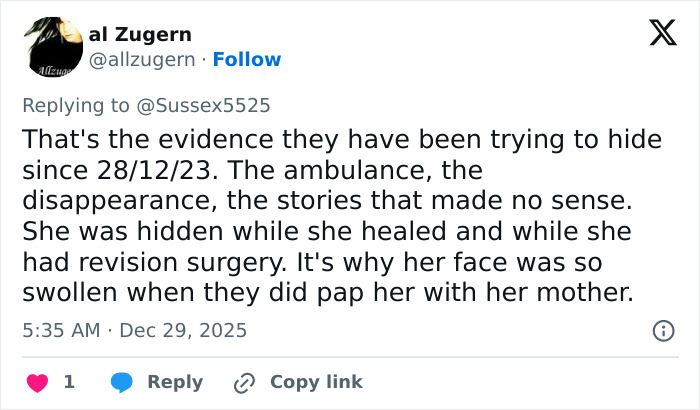The height and width of the screenshot is (410, 700).
Task: Click the blue reply speech bubble icon
Action: coord(122,382)
